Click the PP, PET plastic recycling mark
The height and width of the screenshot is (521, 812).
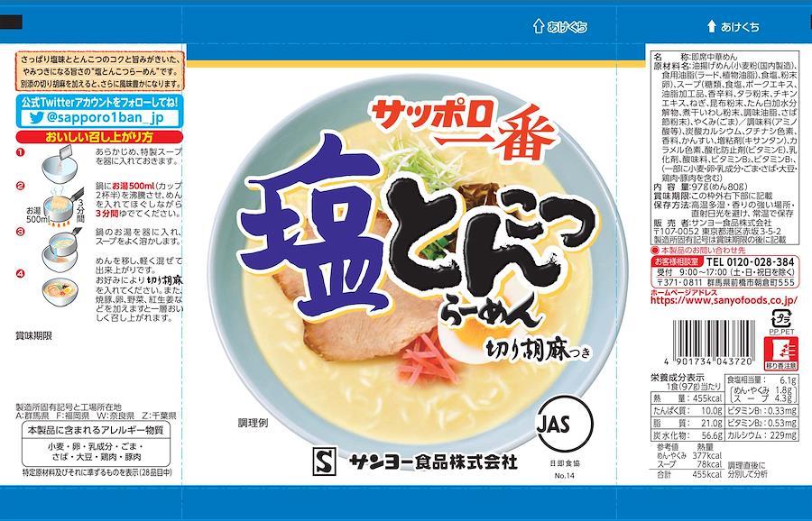click(x=781, y=322)
